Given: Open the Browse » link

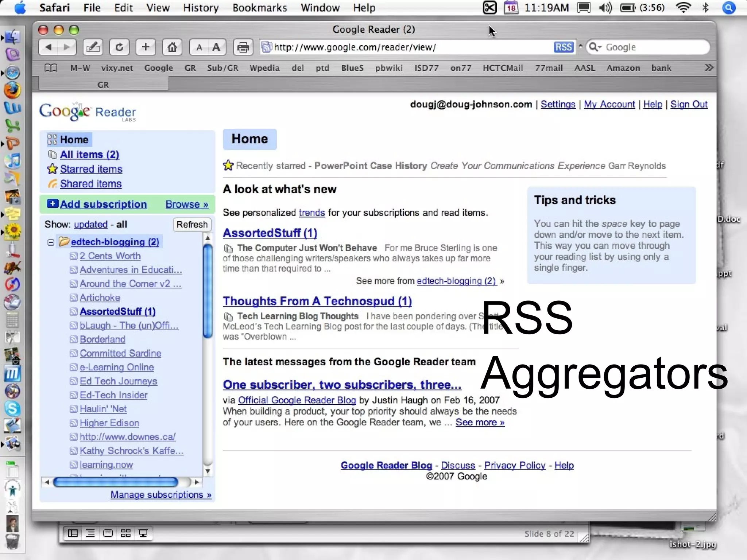Looking at the screenshot, I should pyautogui.click(x=187, y=204).
